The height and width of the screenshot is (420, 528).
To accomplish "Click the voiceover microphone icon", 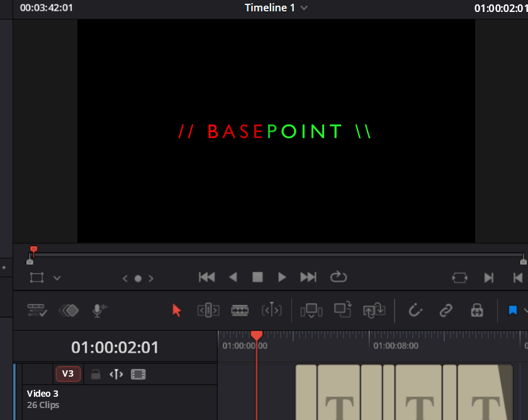I will 99,311.
